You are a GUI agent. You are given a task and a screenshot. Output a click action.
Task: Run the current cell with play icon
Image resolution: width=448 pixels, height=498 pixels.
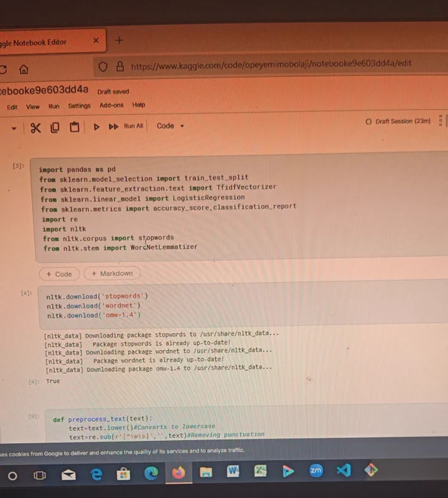pyautogui.click(x=96, y=127)
